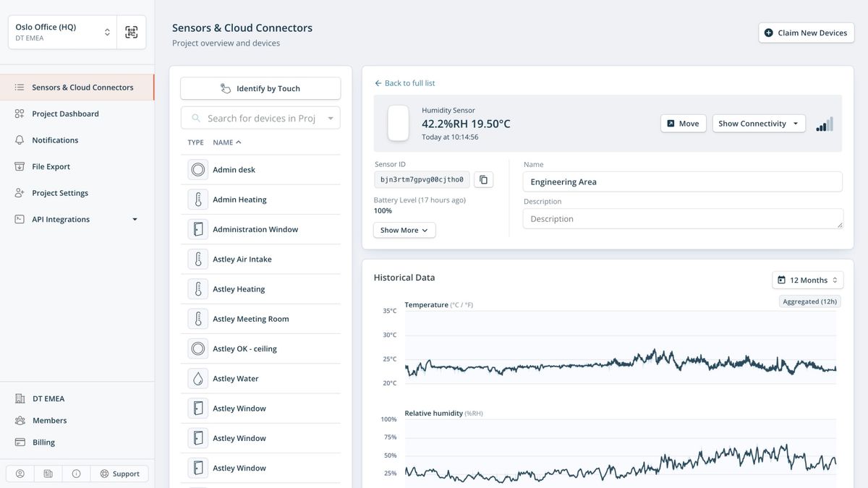Open the user account profile icon
868x488 pixels.
click(20, 474)
